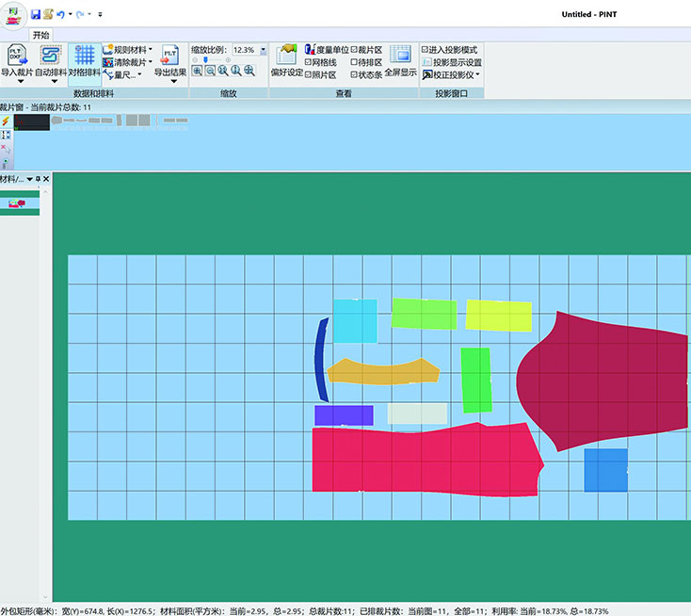Open the 缩放比例 zoom percentage dropdown

[x=263, y=50]
